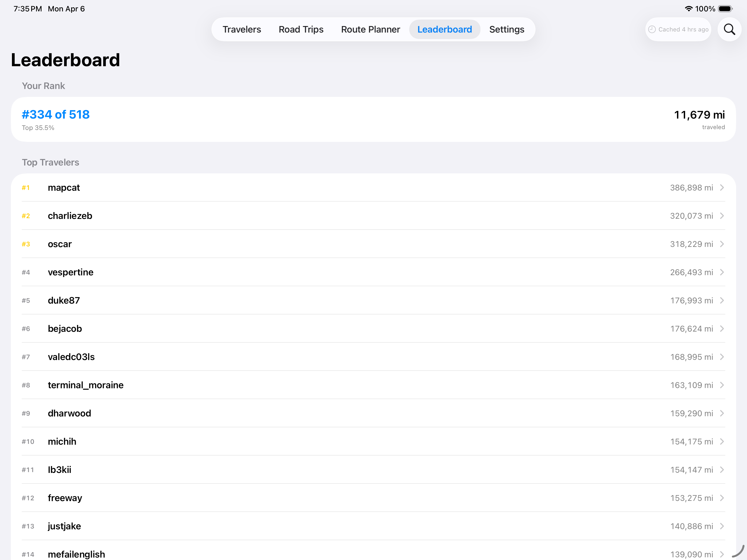
Task: Tap the Top Travelers section header
Action: (x=50, y=162)
